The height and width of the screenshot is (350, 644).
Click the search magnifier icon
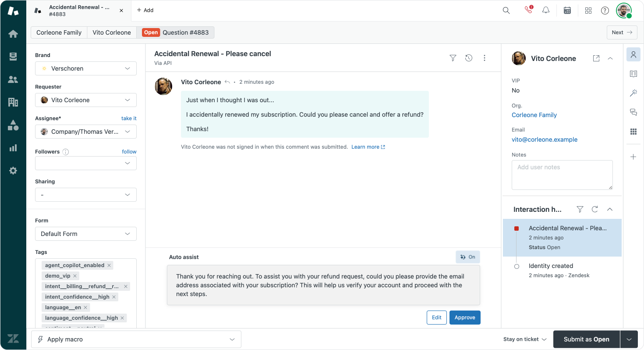coord(506,11)
